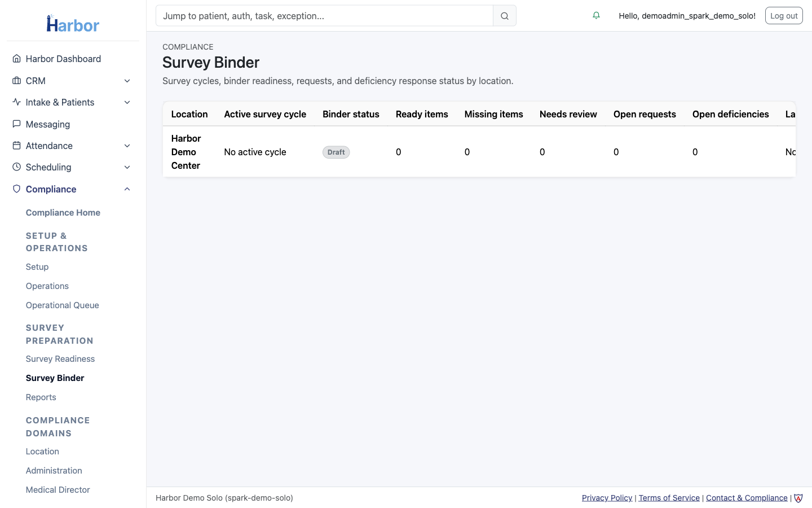Viewport: 812px width, 508px height.
Task: Click the Log out button
Action: tap(784, 16)
